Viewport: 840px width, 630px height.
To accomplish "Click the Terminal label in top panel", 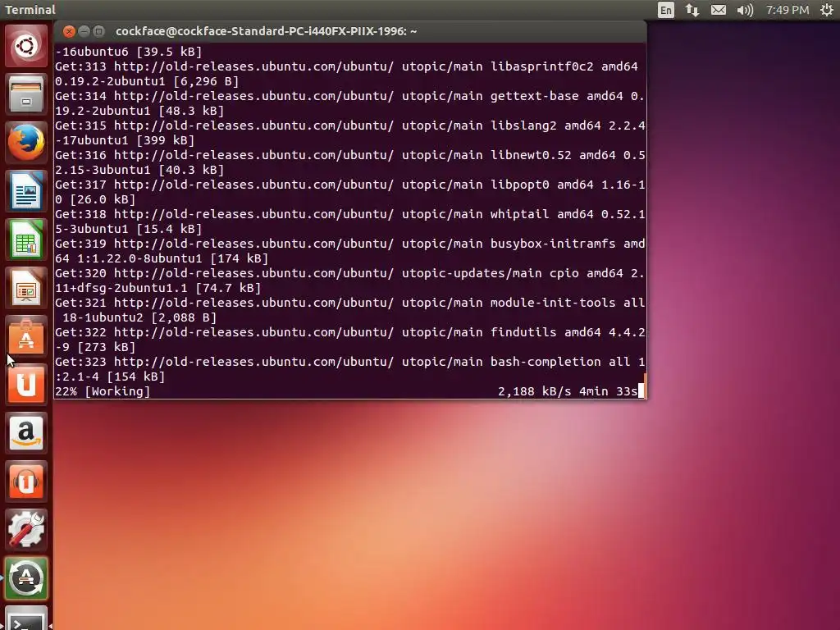I will click(30, 10).
